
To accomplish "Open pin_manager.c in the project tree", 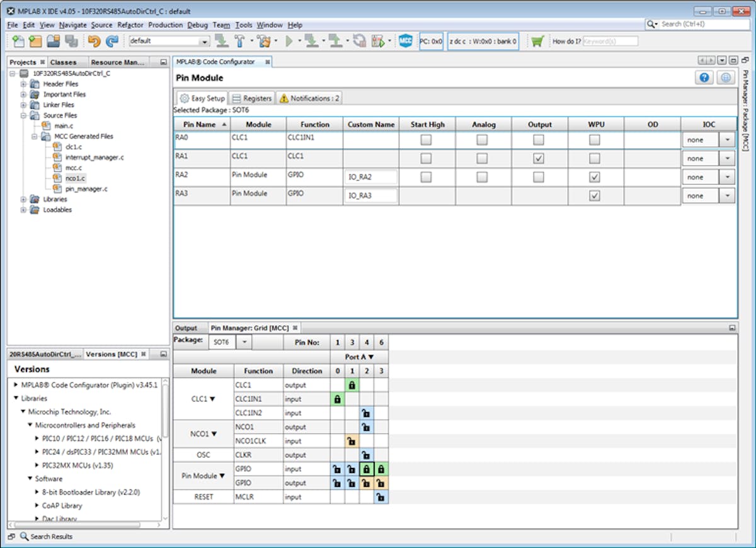I will [x=86, y=188].
